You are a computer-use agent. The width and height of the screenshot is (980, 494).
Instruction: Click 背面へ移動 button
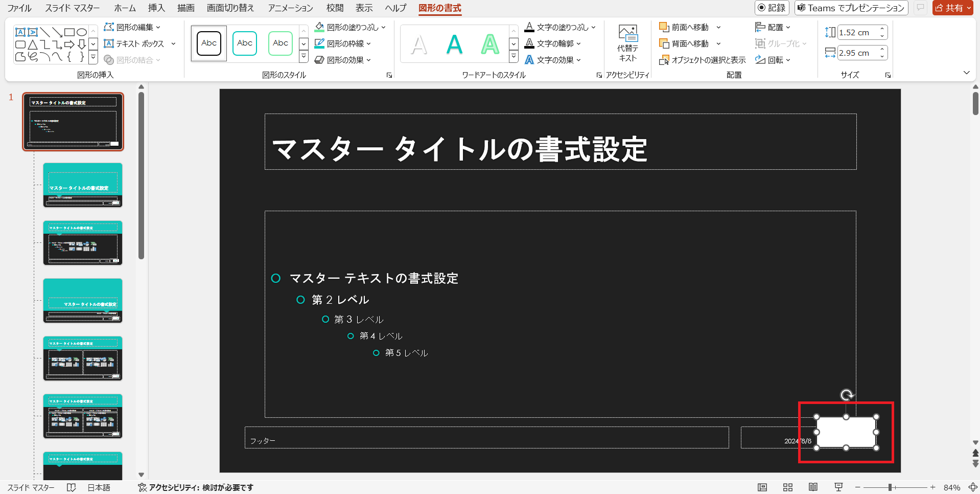(684, 43)
